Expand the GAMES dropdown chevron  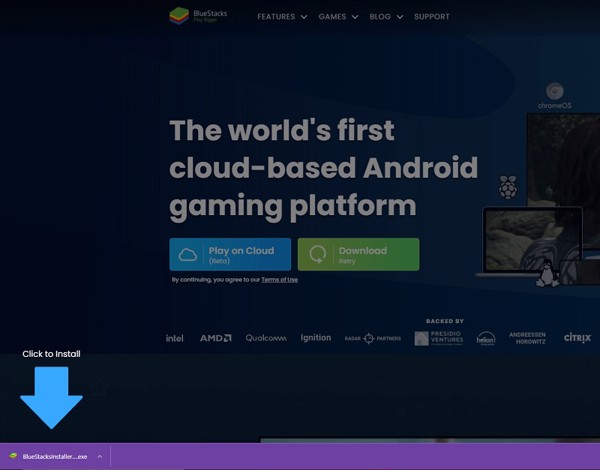[355, 17]
